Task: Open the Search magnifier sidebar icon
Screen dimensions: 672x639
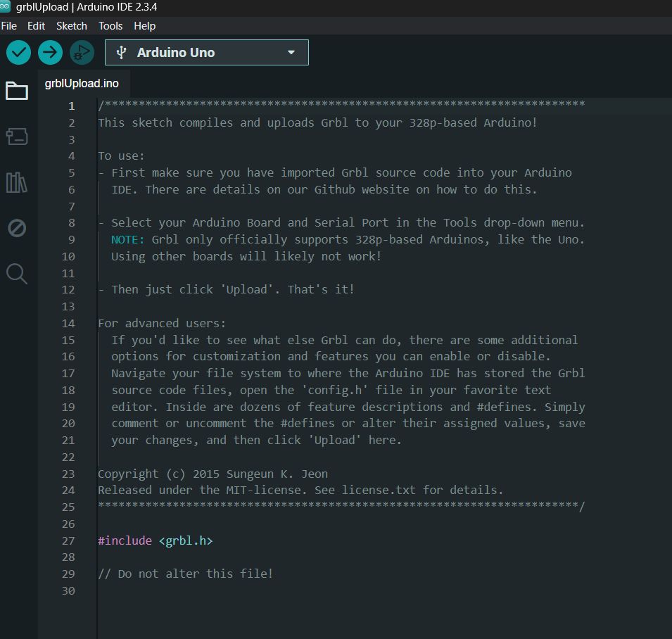Action: (17, 274)
